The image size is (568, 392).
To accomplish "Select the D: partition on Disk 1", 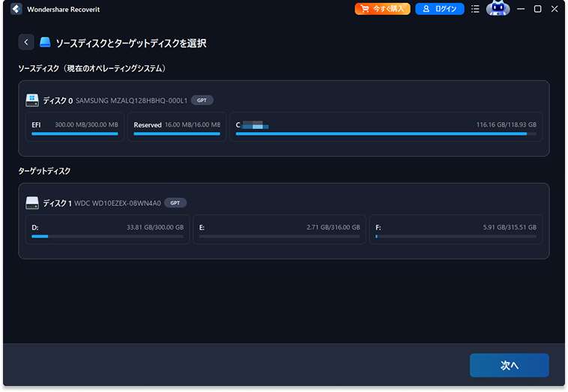I will click(x=108, y=229).
